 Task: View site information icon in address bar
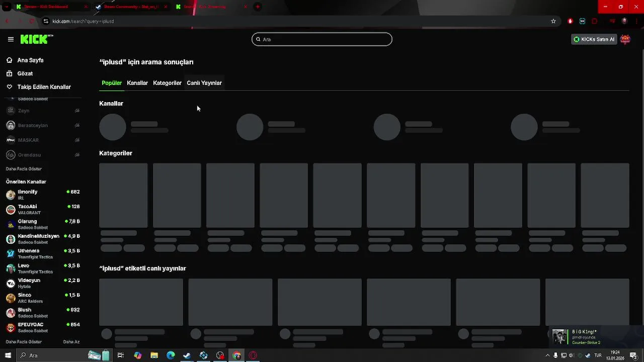[x=46, y=21]
